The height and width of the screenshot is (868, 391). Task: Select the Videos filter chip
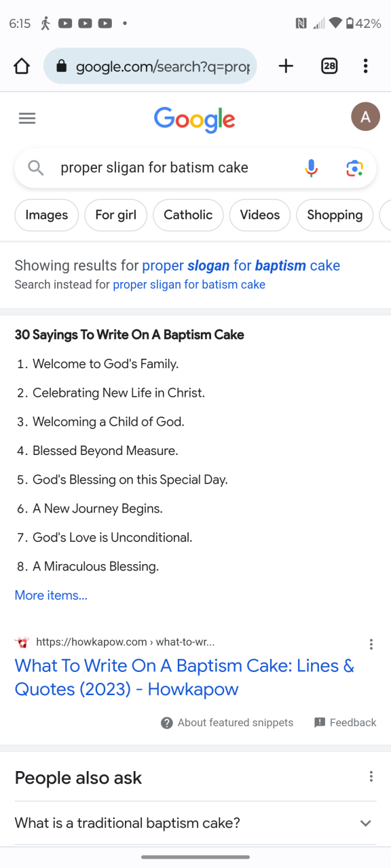pos(260,215)
